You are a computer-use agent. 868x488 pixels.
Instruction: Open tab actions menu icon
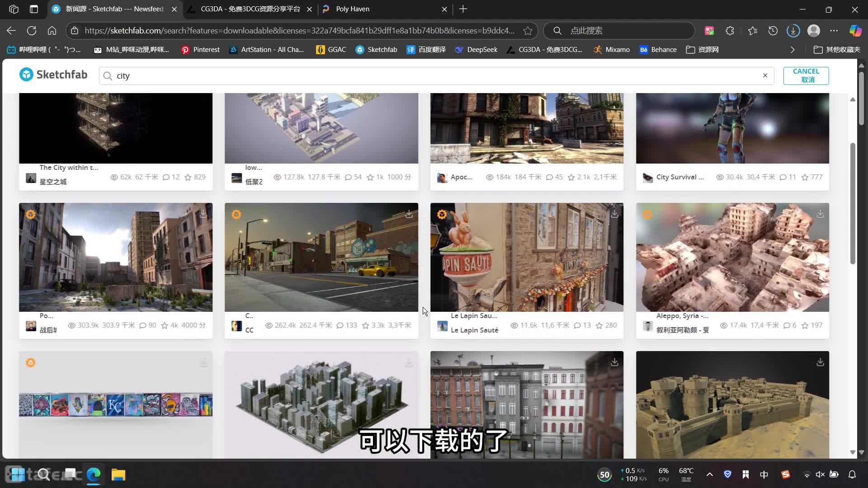coord(34,9)
